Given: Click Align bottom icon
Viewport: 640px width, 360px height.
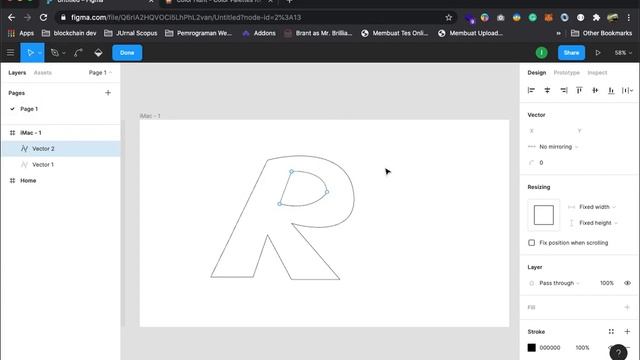Looking at the screenshot, I should pos(611,90).
